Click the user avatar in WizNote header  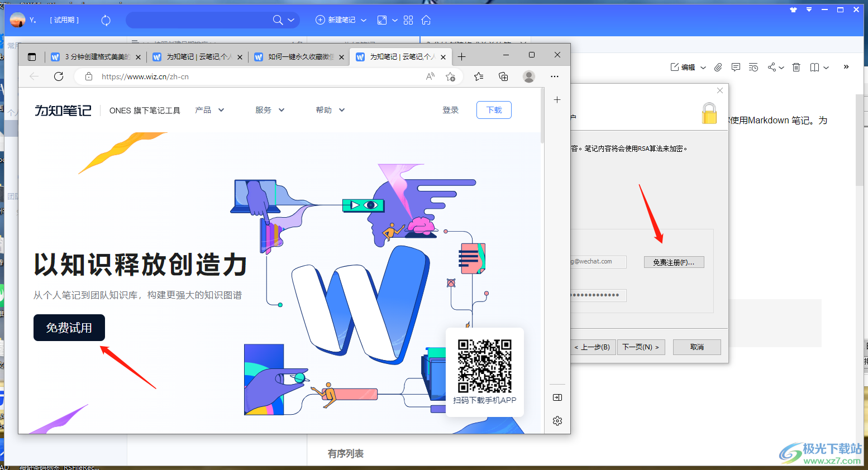tap(18, 20)
